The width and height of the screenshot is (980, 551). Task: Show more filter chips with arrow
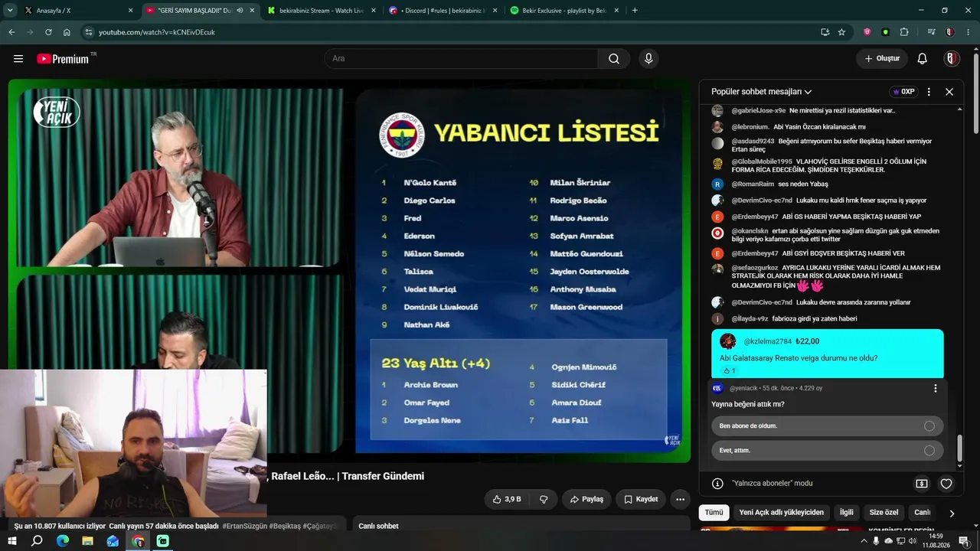click(x=952, y=513)
